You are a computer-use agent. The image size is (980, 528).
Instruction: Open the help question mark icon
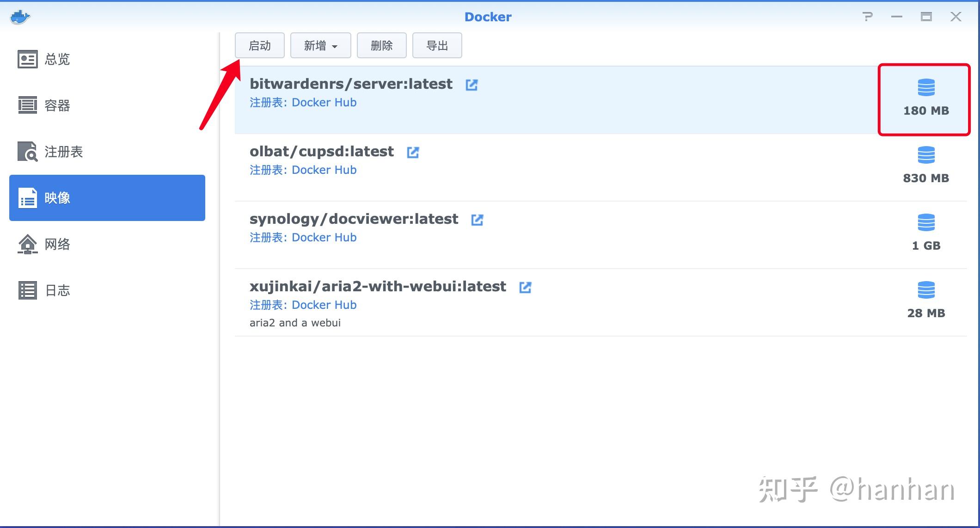868,17
